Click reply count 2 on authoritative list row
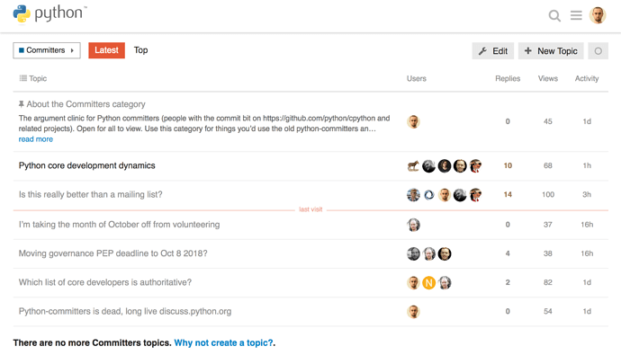This screenshot has width=621, height=364. (508, 282)
